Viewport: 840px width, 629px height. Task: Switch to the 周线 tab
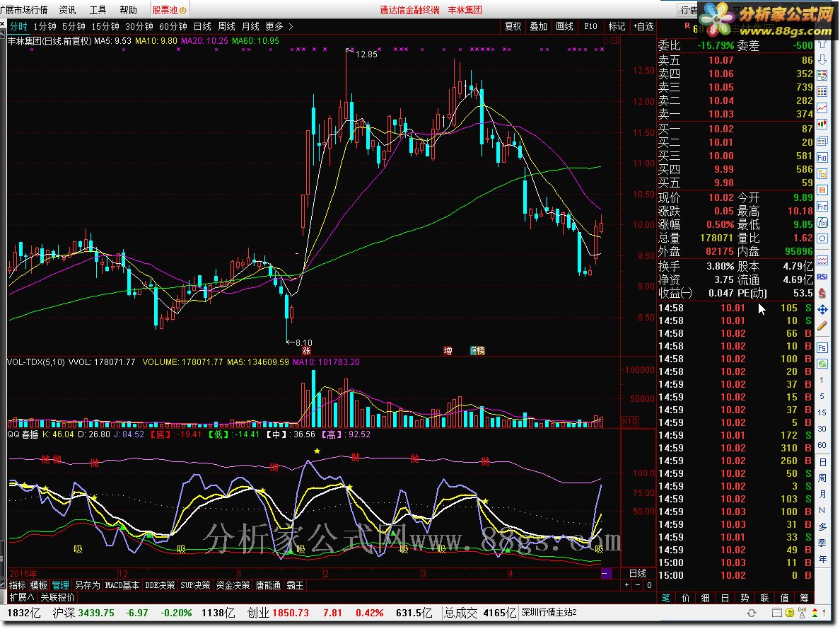[226, 26]
